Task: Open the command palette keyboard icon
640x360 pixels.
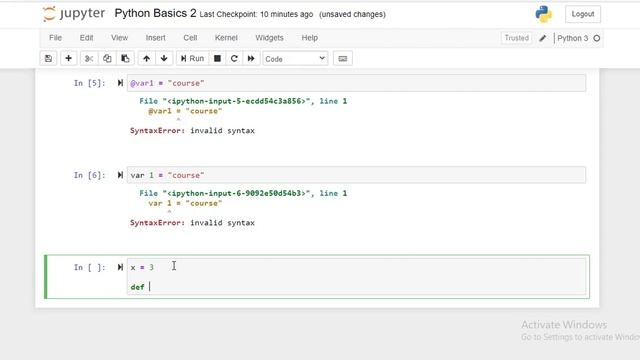Action: (x=343, y=58)
